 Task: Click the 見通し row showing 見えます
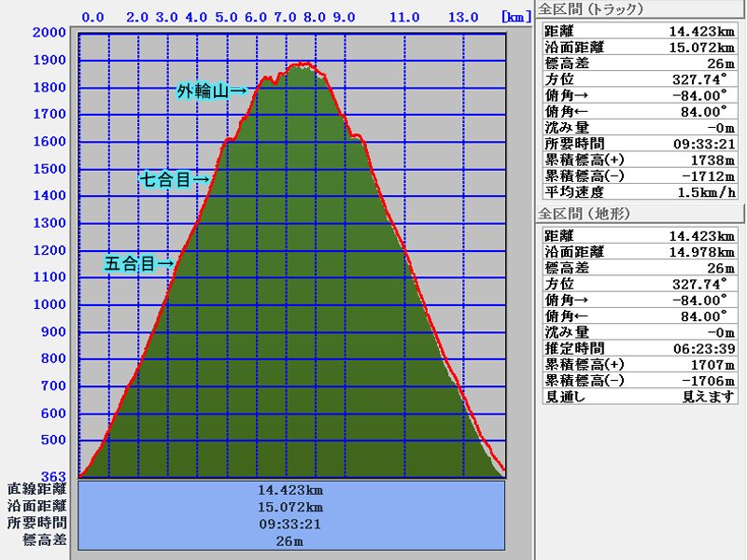(x=640, y=397)
